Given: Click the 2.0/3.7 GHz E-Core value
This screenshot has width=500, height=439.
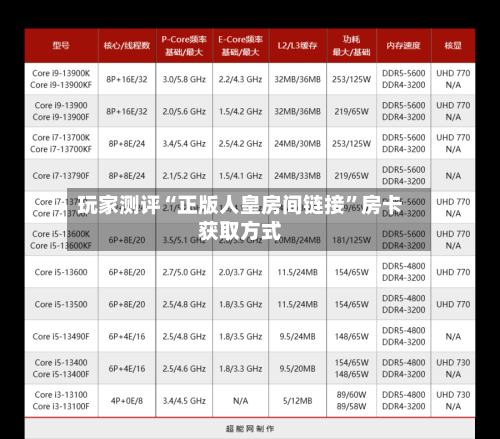Looking at the screenshot, I should pyautogui.click(x=240, y=272).
